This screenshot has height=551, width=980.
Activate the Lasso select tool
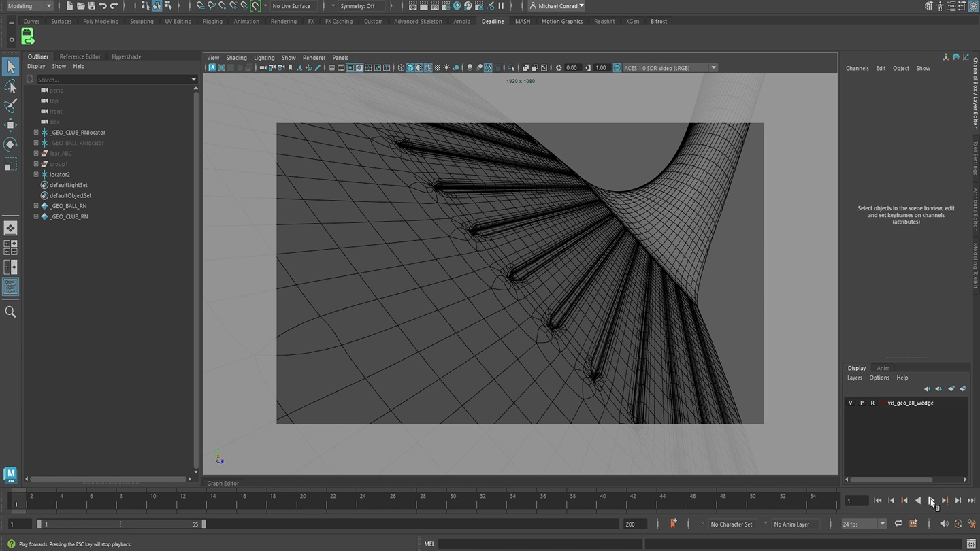[x=10, y=86]
